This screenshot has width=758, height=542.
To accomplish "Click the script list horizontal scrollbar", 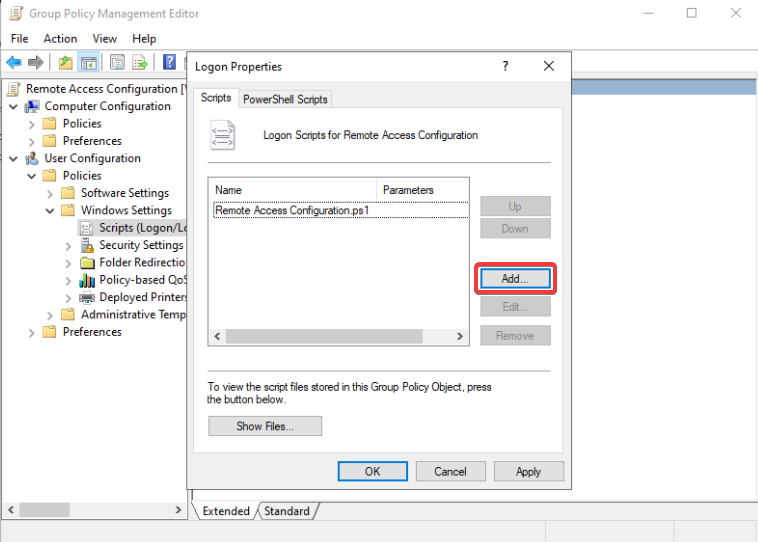I will [338, 337].
